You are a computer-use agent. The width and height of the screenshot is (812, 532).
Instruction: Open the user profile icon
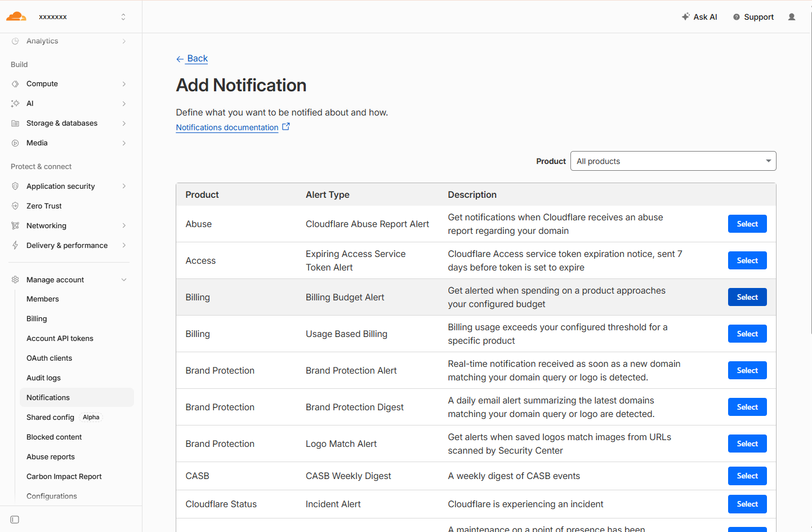pos(792,17)
